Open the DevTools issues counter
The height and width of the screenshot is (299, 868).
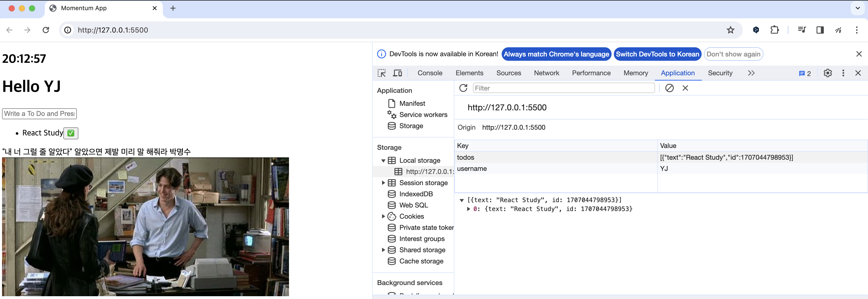pos(805,73)
